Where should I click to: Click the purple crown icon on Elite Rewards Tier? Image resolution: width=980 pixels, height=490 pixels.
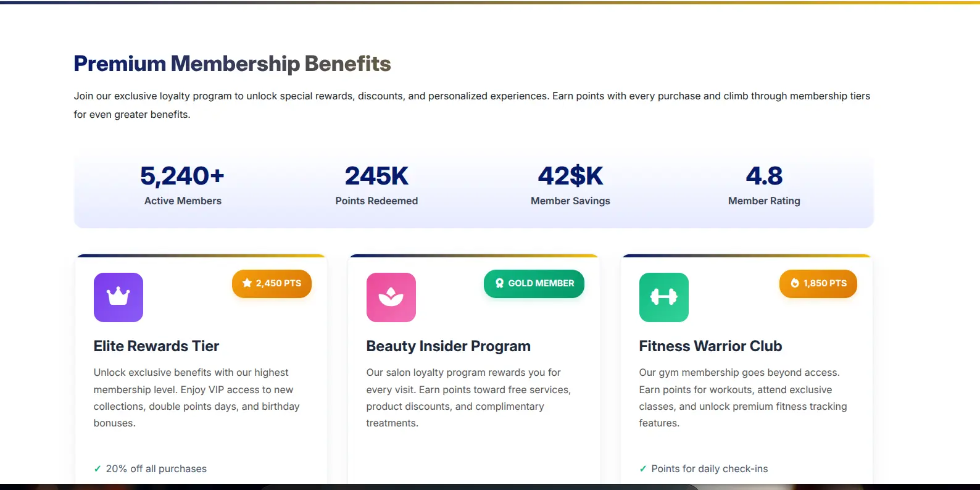(x=118, y=297)
